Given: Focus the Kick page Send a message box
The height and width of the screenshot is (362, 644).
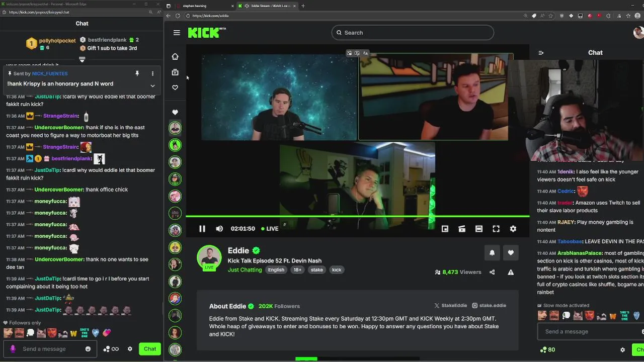Looking at the screenshot, I should 591,332.
